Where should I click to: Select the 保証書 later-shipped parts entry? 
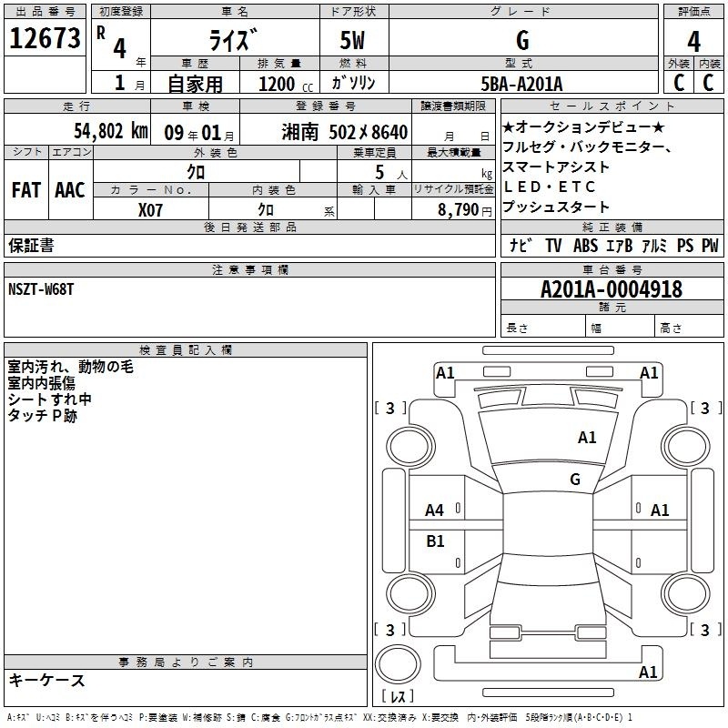click(x=31, y=246)
